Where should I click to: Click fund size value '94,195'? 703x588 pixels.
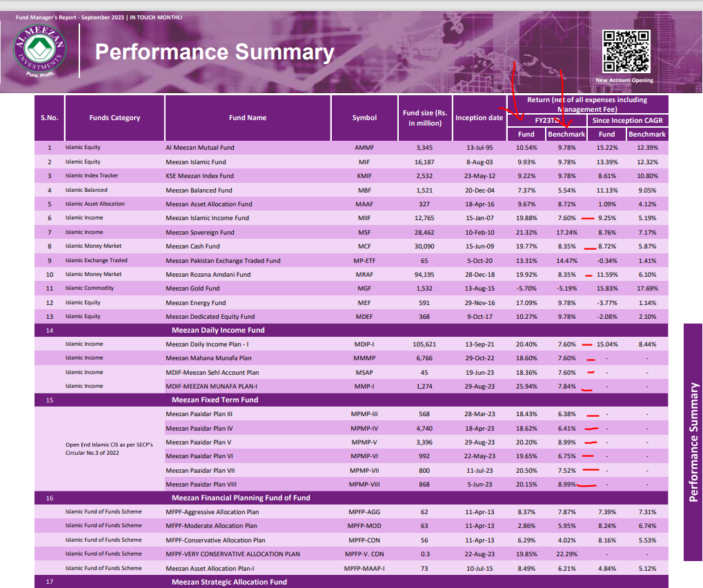tap(424, 275)
